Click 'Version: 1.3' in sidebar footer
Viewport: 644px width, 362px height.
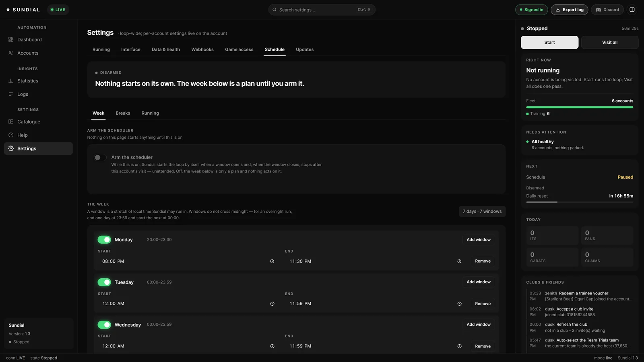tap(19, 334)
